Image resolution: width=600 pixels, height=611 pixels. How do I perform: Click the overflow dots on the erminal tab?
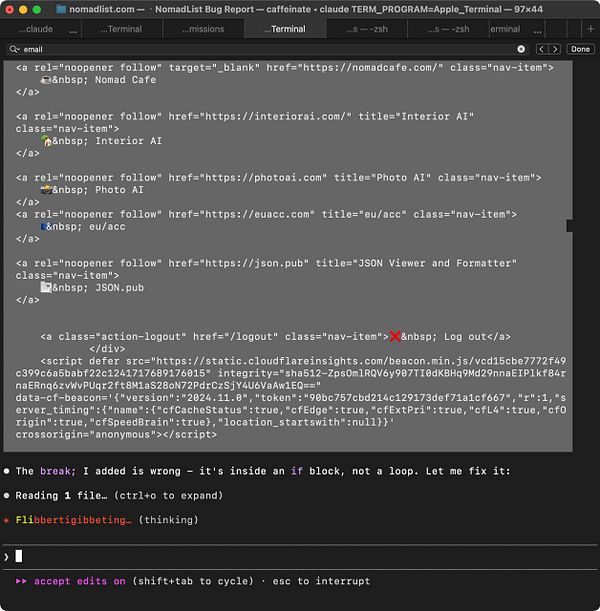click(x=537, y=31)
